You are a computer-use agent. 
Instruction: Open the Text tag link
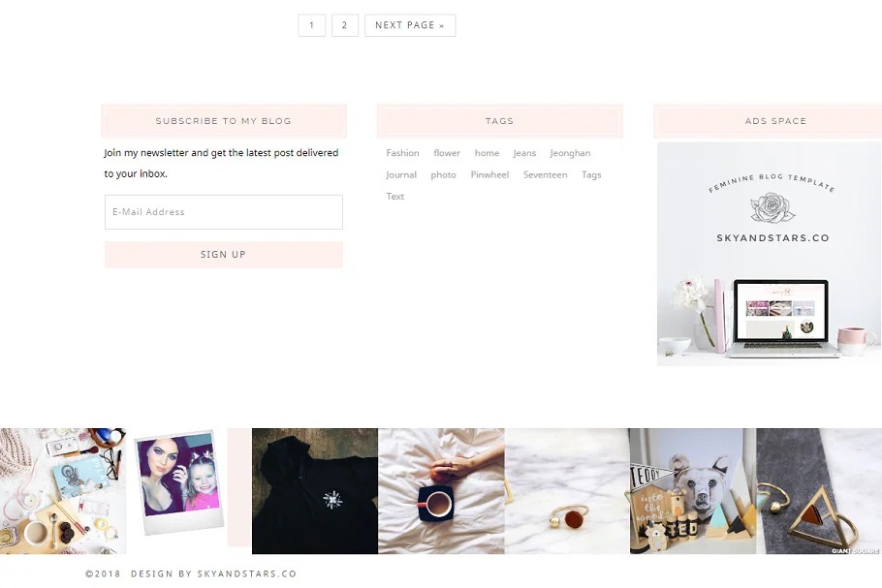(x=394, y=197)
